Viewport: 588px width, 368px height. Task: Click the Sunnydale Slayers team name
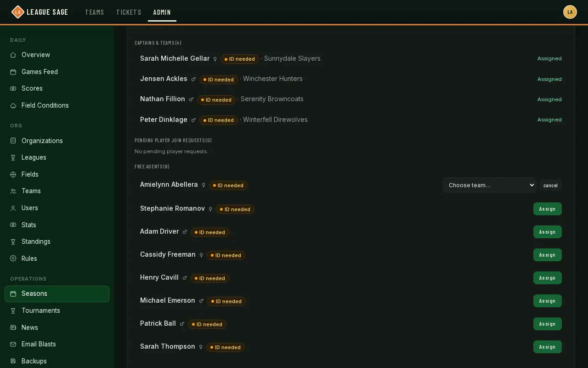[292, 58]
